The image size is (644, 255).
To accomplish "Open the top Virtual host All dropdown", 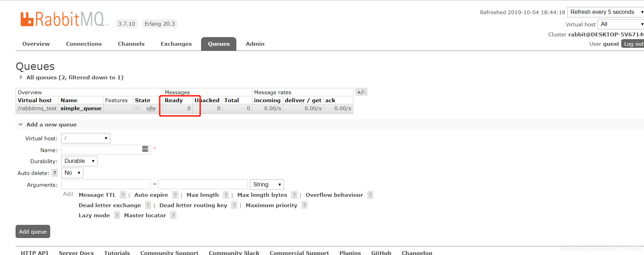I will coord(621,24).
